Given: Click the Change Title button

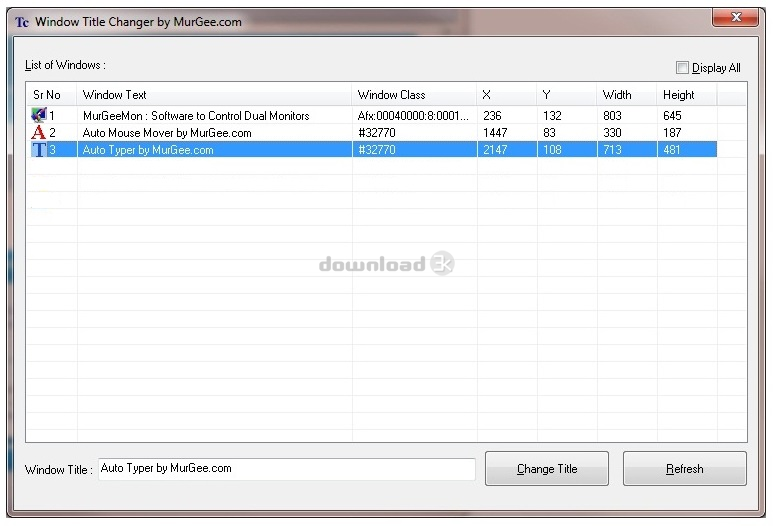Looking at the screenshot, I should tap(546, 468).
